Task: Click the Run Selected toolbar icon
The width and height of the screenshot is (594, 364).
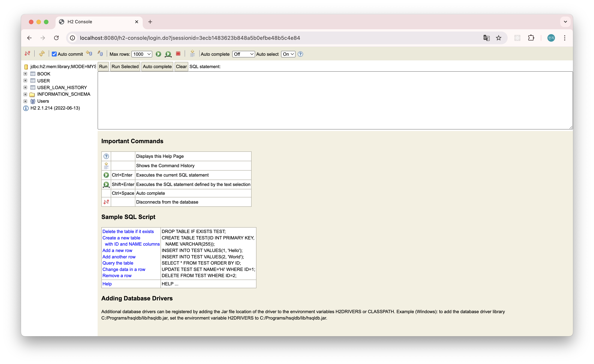Action: [x=168, y=54]
